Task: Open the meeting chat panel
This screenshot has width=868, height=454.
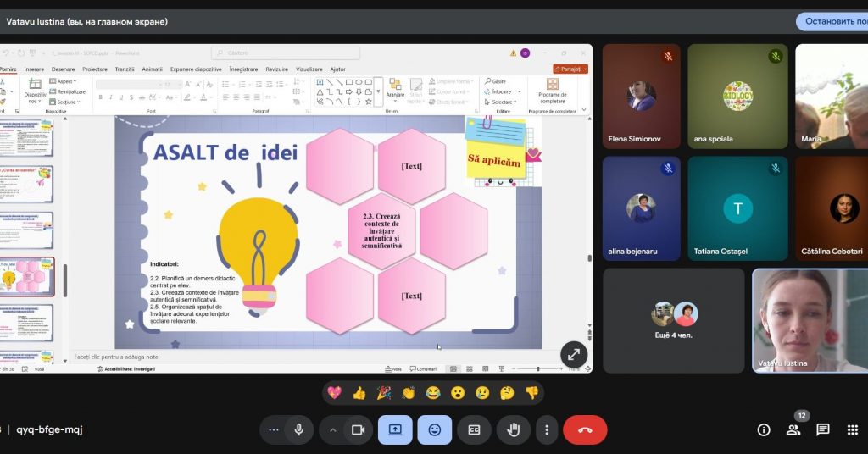Action: click(x=822, y=429)
